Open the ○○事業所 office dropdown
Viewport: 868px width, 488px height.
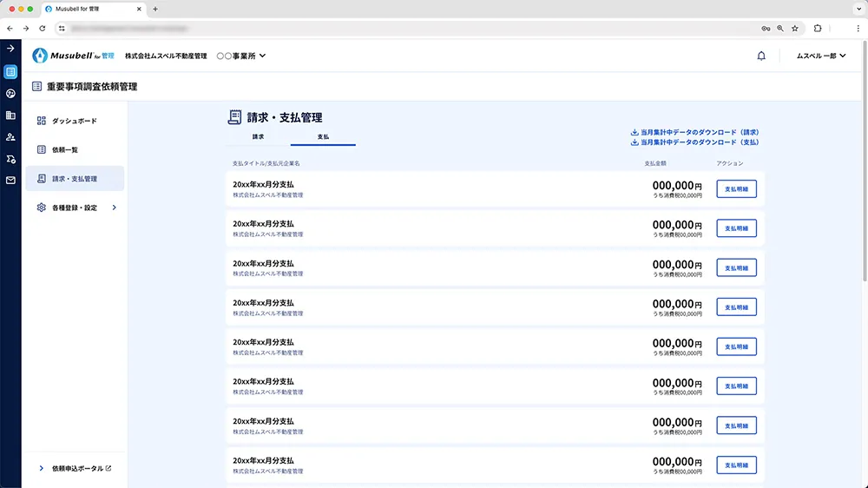[x=240, y=56]
